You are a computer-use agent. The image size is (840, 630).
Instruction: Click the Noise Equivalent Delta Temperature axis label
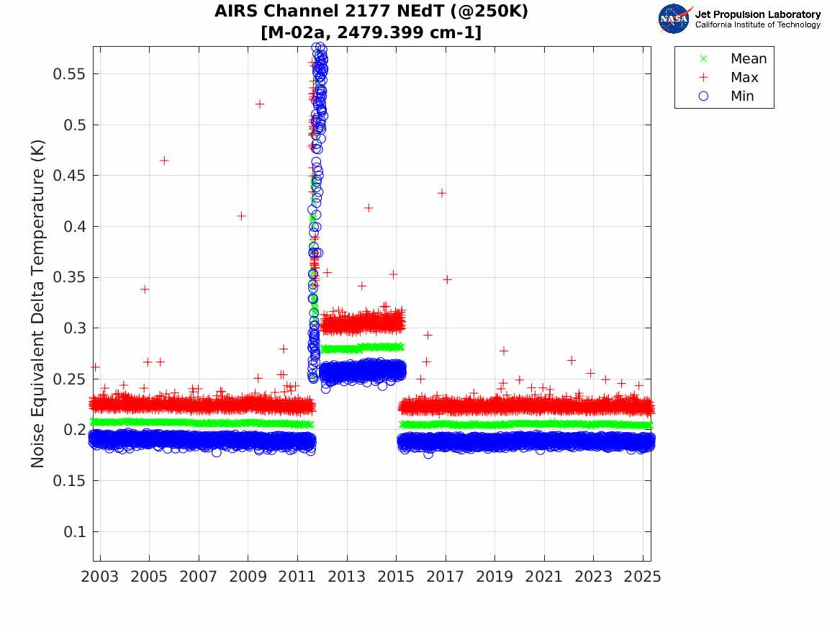coord(38,303)
